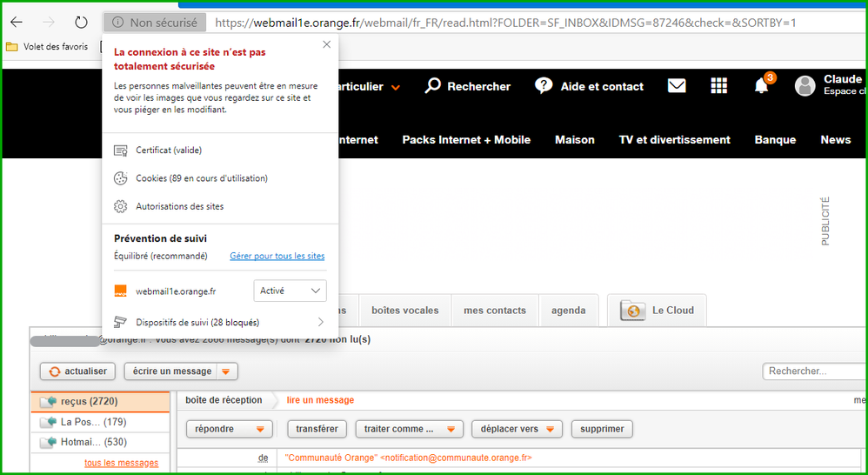
Task: Open Packs Internet + Mobile menu
Action: (466, 139)
